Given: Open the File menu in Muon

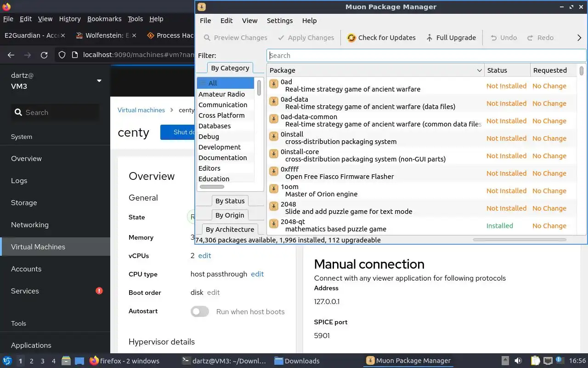Looking at the screenshot, I should (205, 21).
